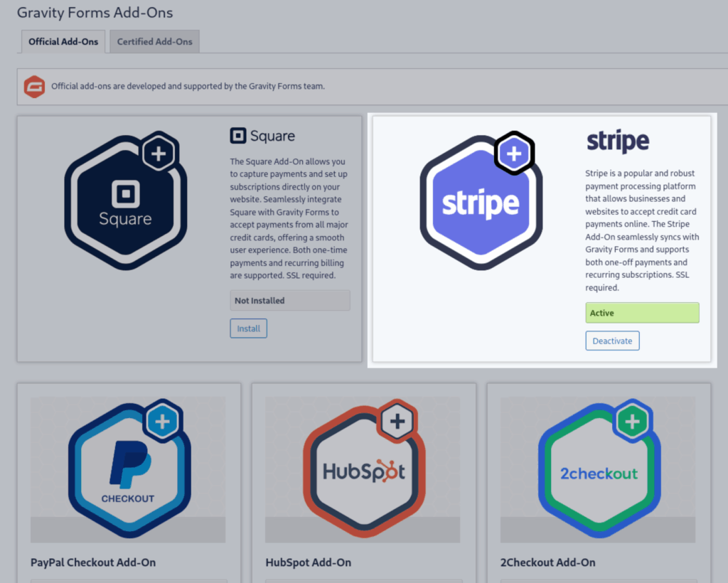The image size is (728, 583).
Task: Click the plus badge on Square logo
Action: pyautogui.click(x=159, y=153)
